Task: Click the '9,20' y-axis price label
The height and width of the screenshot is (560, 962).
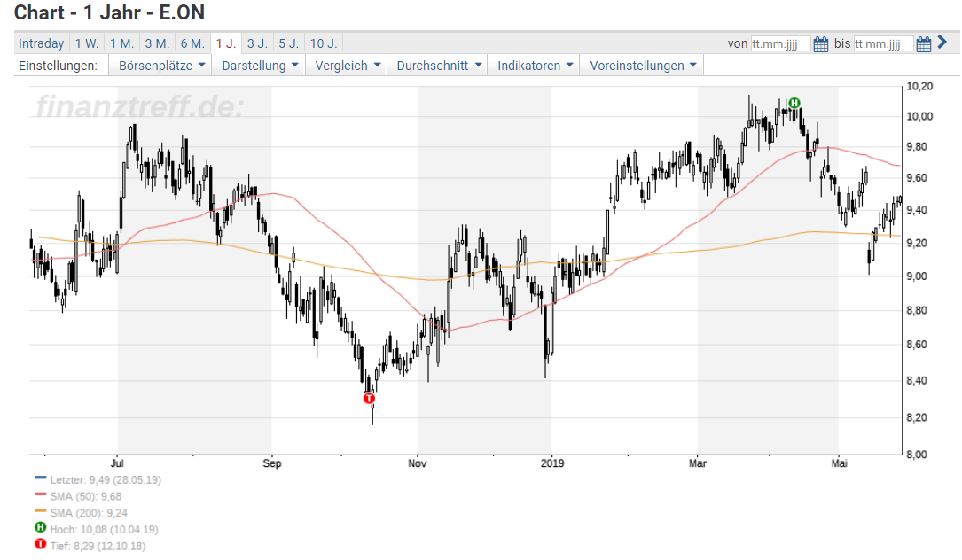Action: (917, 243)
